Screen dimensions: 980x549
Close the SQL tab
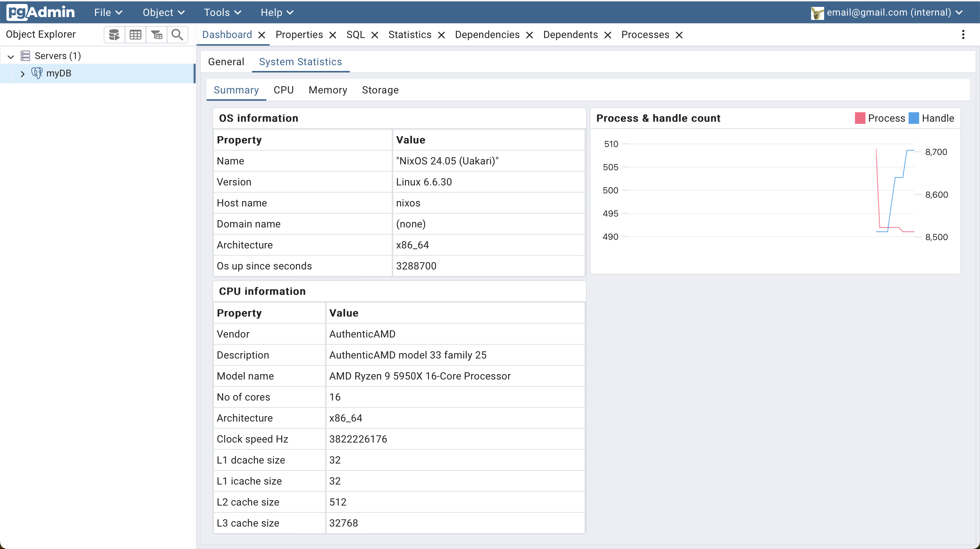point(375,35)
